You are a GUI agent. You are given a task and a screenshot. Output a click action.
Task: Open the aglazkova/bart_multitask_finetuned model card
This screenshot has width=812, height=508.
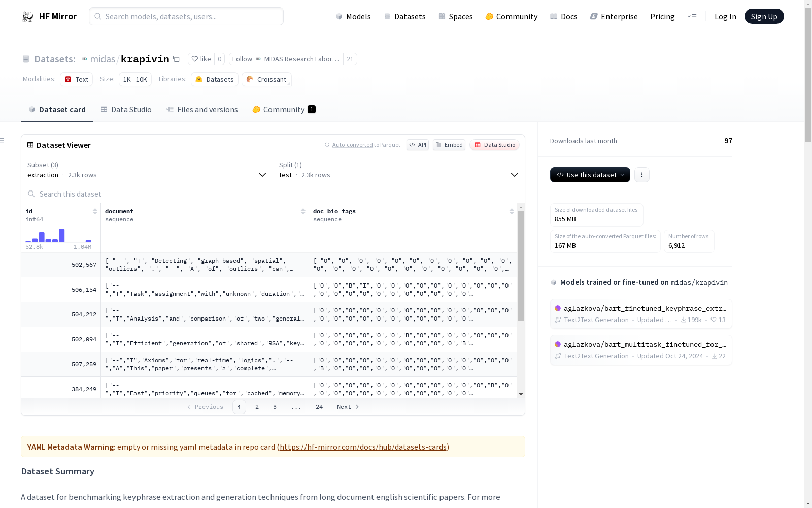(641, 350)
